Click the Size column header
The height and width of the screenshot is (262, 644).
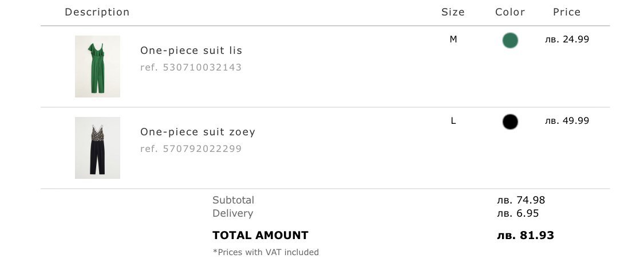(453, 12)
